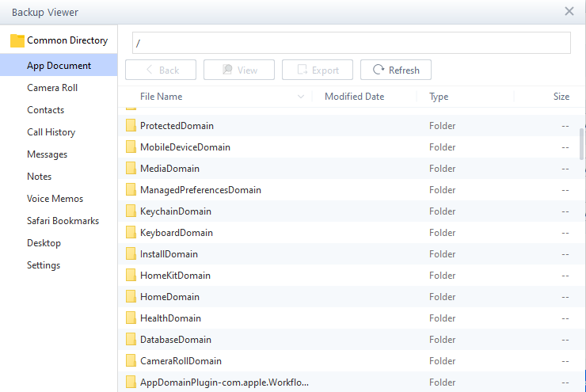Image resolution: width=586 pixels, height=392 pixels.
Task: Click the Common Directory folder icon
Action: pyautogui.click(x=17, y=40)
